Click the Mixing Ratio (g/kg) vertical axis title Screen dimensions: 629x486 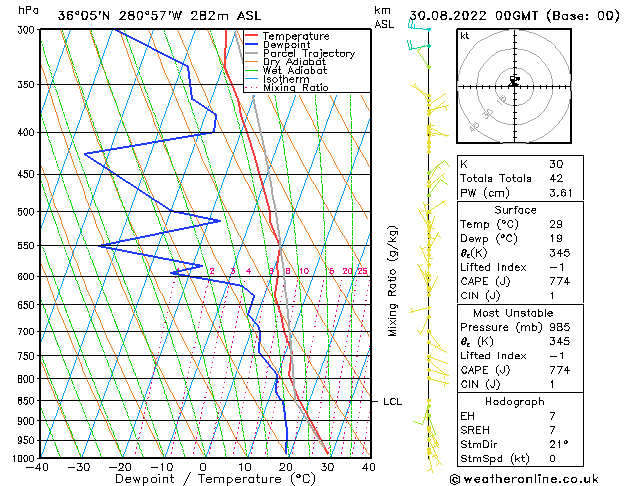point(392,281)
